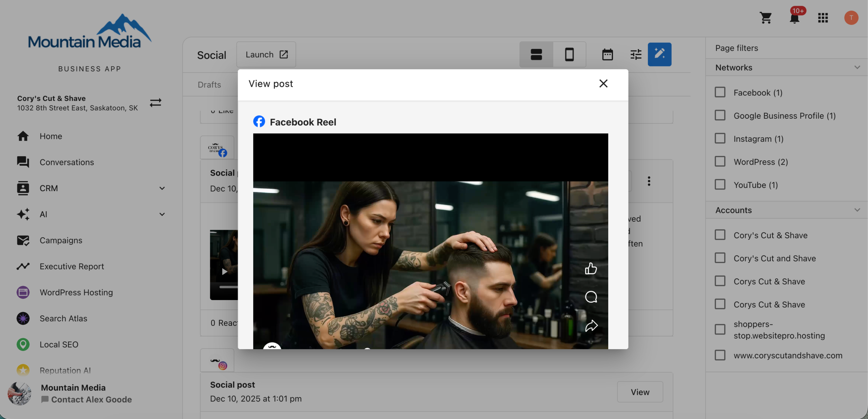Check the Facebook network filter
The image size is (868, 419).
pos(720,92)
